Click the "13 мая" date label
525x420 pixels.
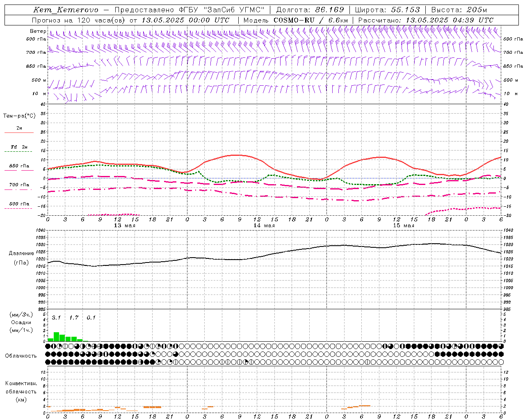coord(125,225)
